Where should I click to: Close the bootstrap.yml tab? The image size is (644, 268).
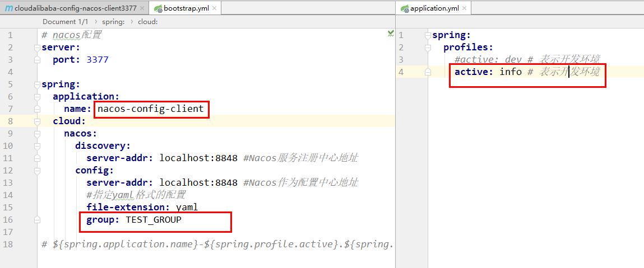pyautogui.click(x=215, y=8)
